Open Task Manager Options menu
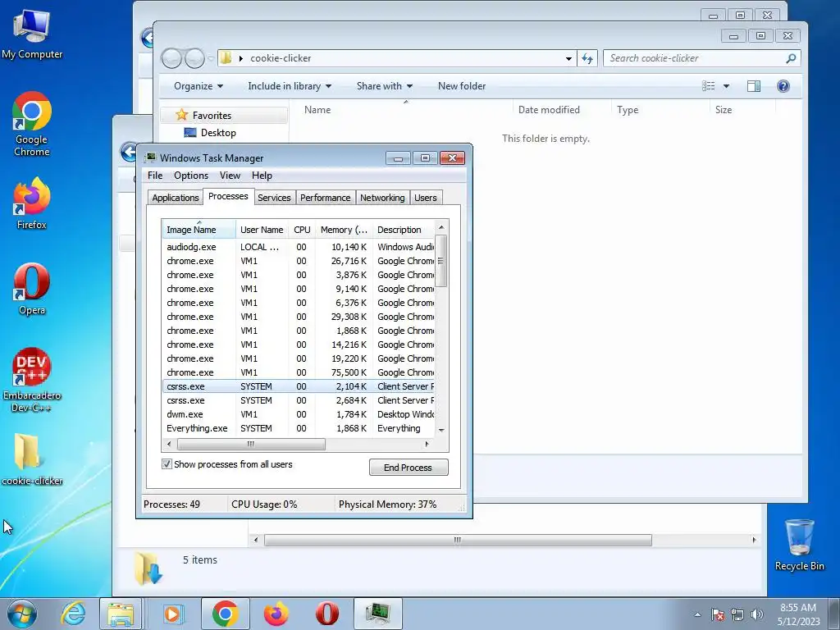Screen dimensions: 840x630 190,176
